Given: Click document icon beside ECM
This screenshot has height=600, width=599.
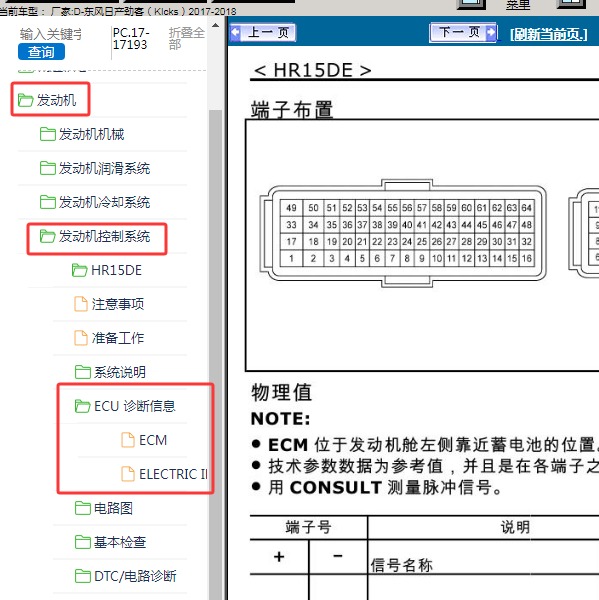Looking at the screenshot, I should click(x=128, y=440).
